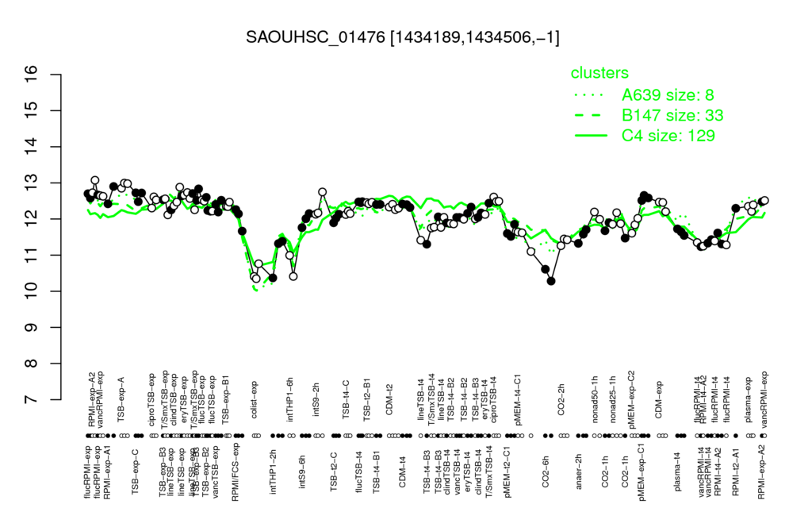Click the CO2-6h x-axis label
Screen dimensions: 812x508
tap(546, 471)
